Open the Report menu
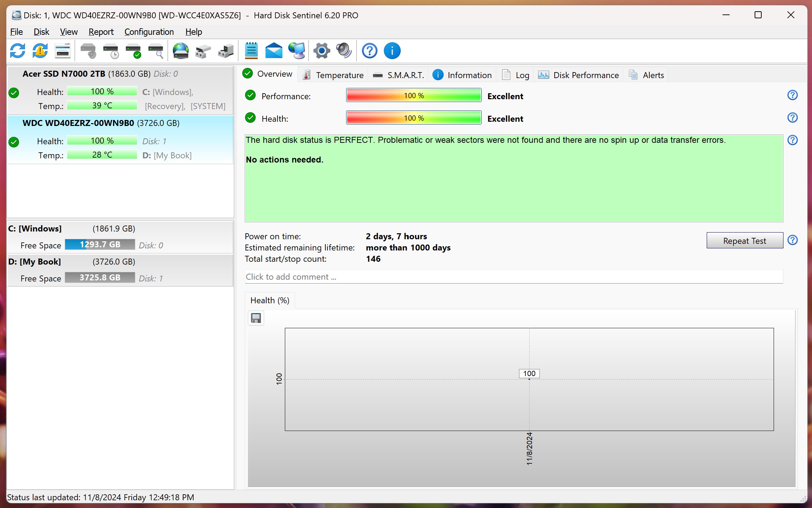Viewport: 812px width, 508px height. coord(101,32)
